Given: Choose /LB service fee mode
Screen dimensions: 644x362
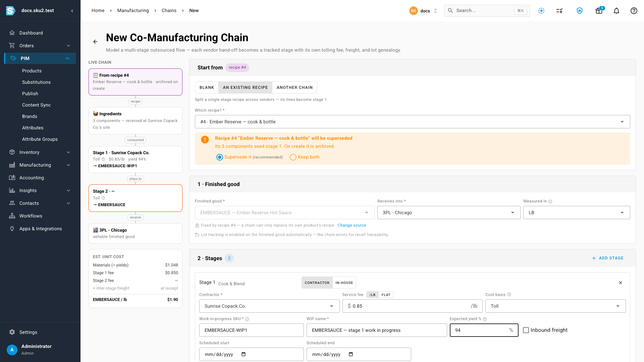Looking at the screenshot, I should pos(372,295).
